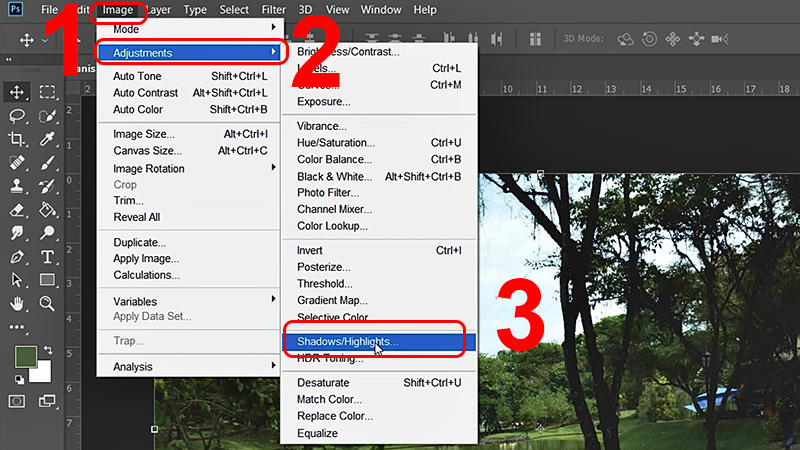
Task: Select the Move tool in the toolbox
Action: click(x=17, y=92)
